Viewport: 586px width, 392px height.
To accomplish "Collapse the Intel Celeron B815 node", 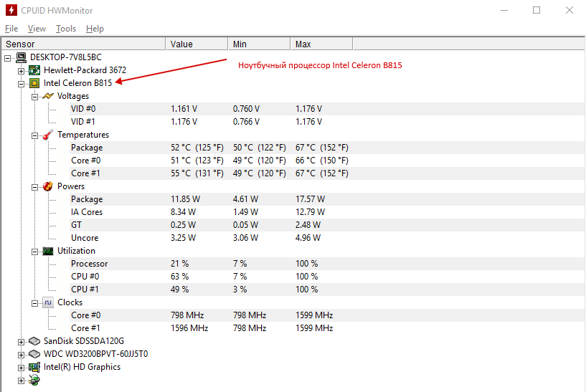I will coord(21,83).
